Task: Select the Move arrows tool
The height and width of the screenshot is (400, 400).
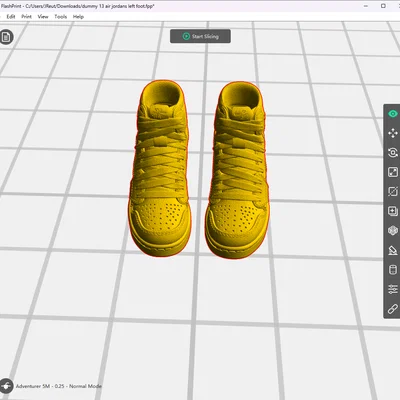Action: point(393,133)
